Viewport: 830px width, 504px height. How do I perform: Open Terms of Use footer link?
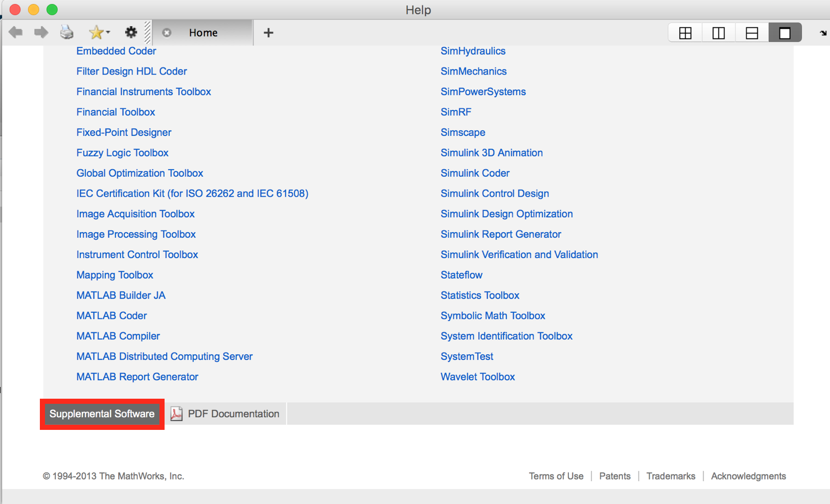pos(556,476)
